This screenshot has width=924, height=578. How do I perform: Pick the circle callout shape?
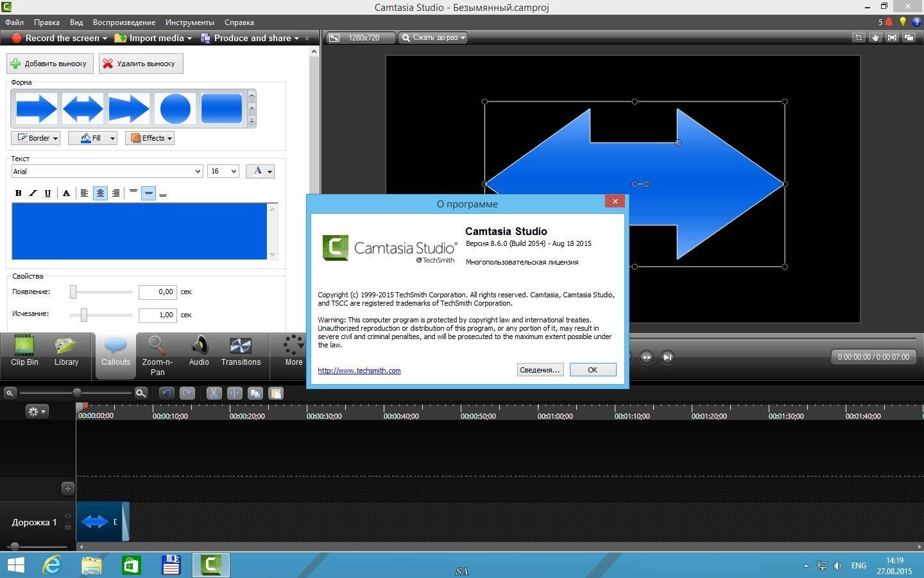point(175,109)
